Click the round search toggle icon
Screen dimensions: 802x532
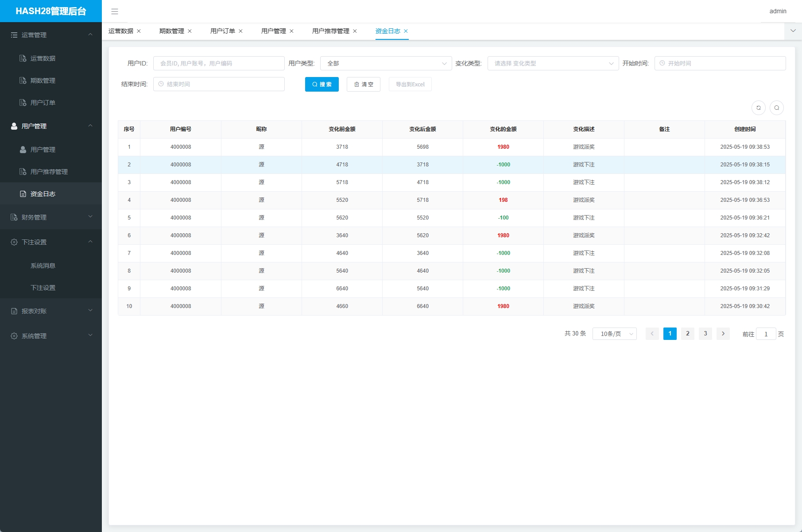[x=777, y=108]
